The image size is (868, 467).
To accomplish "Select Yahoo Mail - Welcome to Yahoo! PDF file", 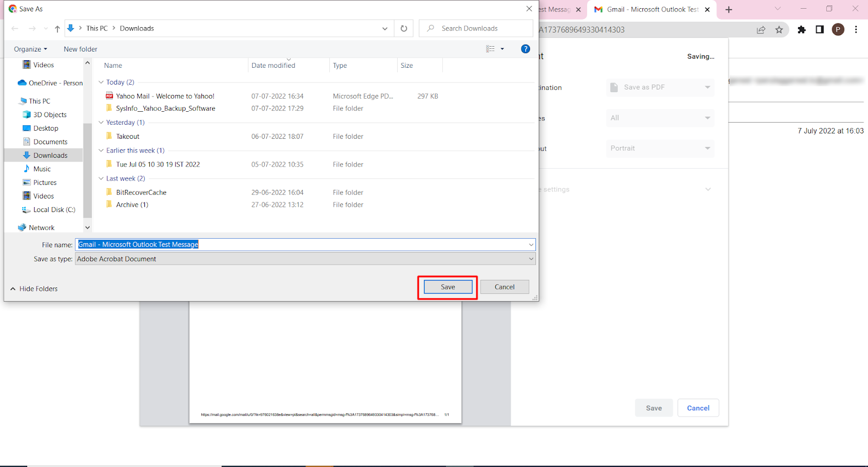I will (165, 96).
